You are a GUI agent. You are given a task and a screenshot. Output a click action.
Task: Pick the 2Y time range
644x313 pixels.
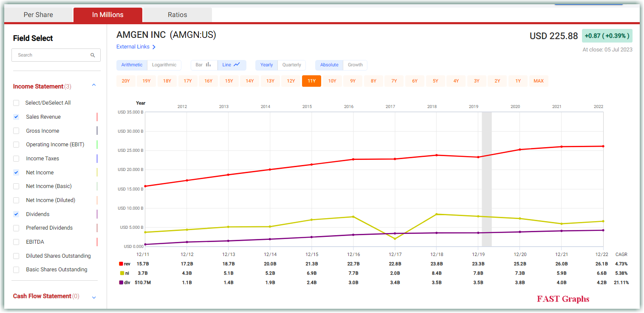coord(497,81)
